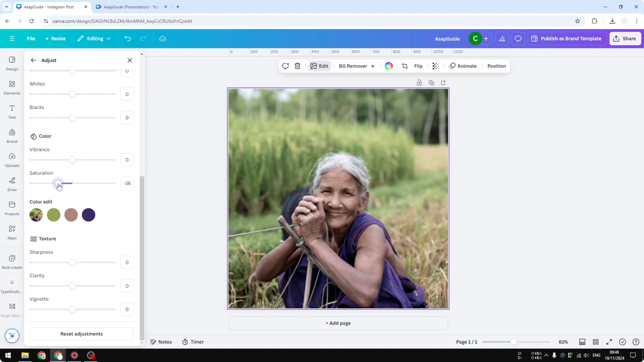The height and width of the screenshot is (362, 644).
Task: Select the green color swatch under Color edit
Action: pos(54,215)
